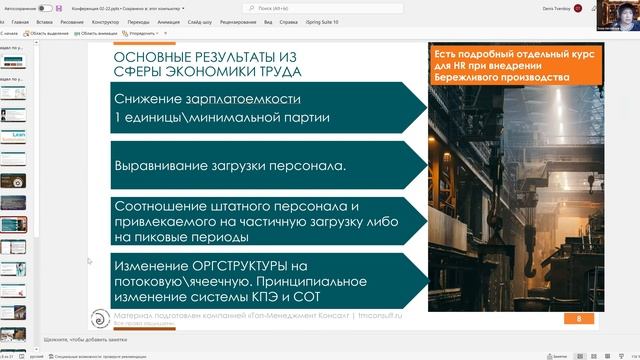Toggle the Автосохранение switch

(x=45, y=8)
